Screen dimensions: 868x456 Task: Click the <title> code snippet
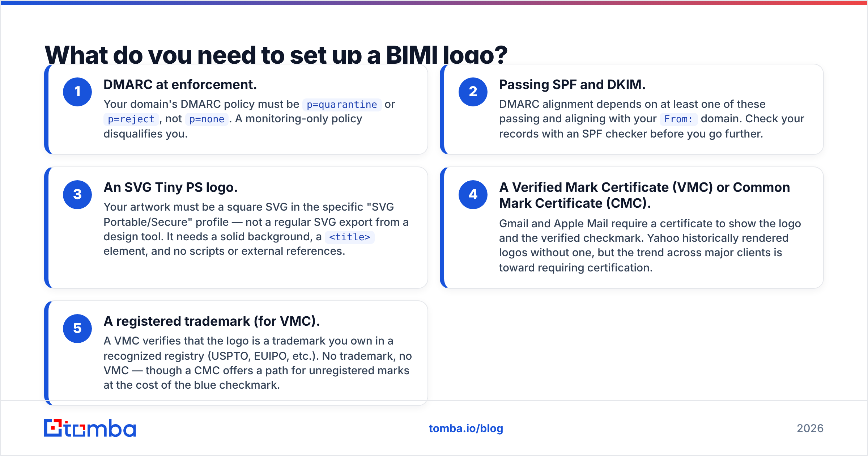[x=350, y=237]
